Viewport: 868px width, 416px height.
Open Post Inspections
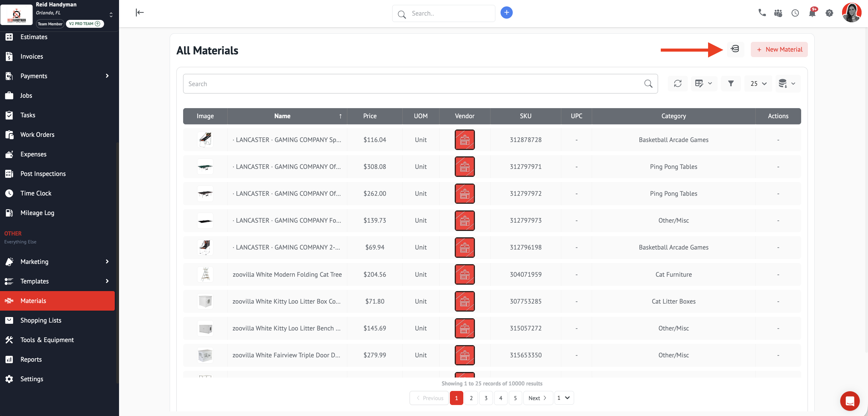pyautogui.click(x=57, y=173)
